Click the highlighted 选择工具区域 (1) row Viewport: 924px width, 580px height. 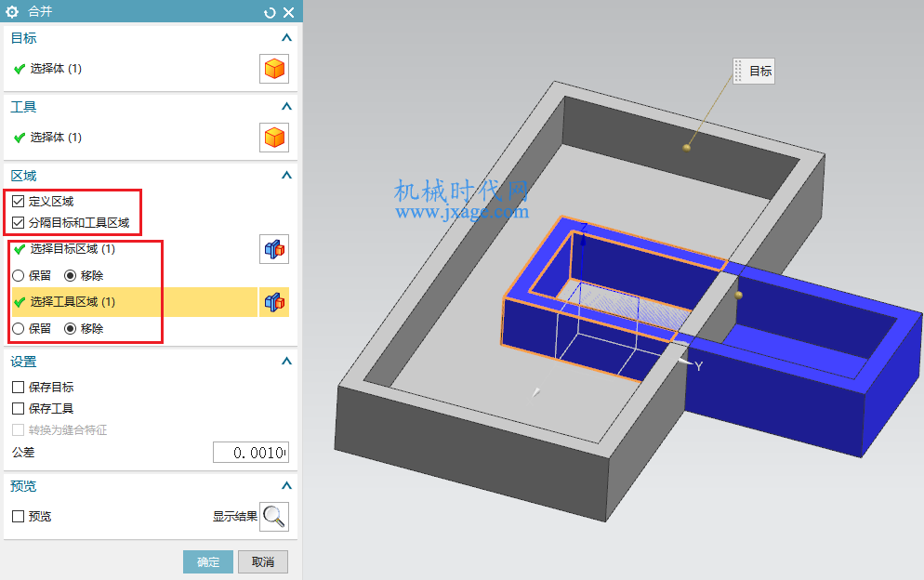(135, 302)
